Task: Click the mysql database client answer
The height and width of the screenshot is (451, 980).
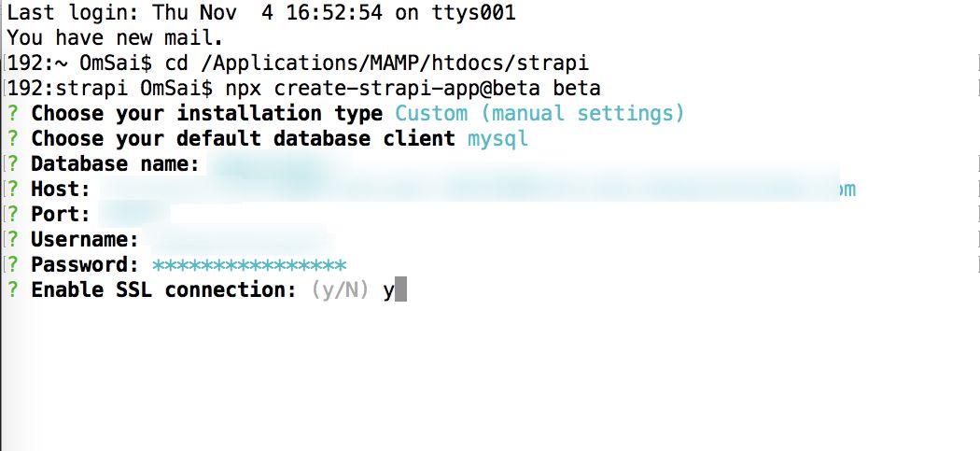Action: (497, 139)
